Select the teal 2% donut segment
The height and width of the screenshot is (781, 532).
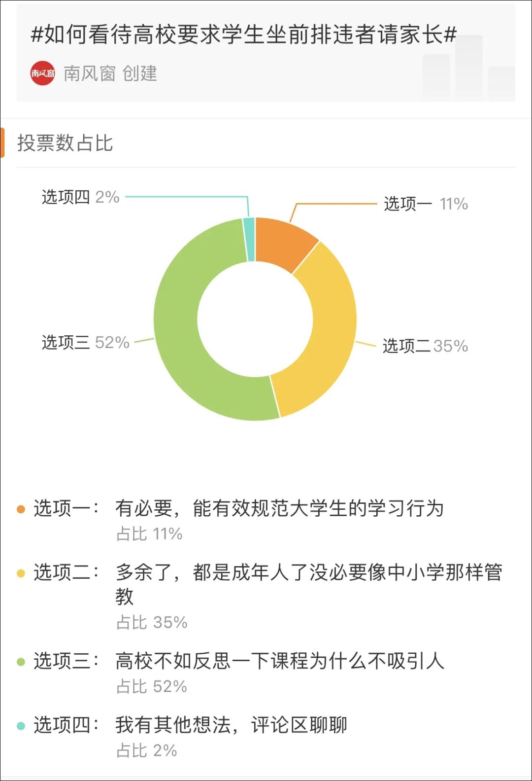coord(249,239)
